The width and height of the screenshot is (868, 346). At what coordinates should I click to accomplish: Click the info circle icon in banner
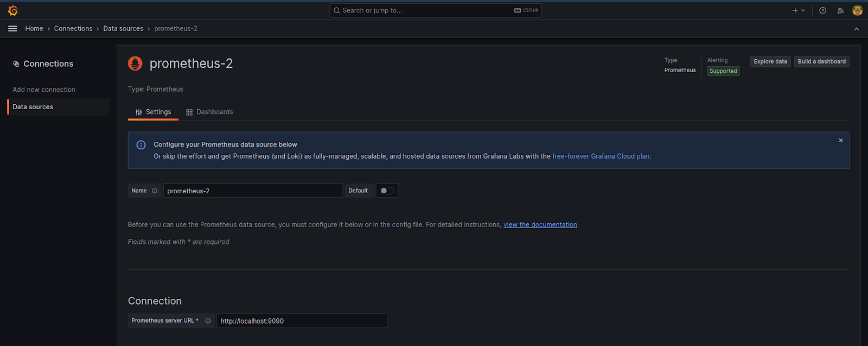[x=141, y=144]
